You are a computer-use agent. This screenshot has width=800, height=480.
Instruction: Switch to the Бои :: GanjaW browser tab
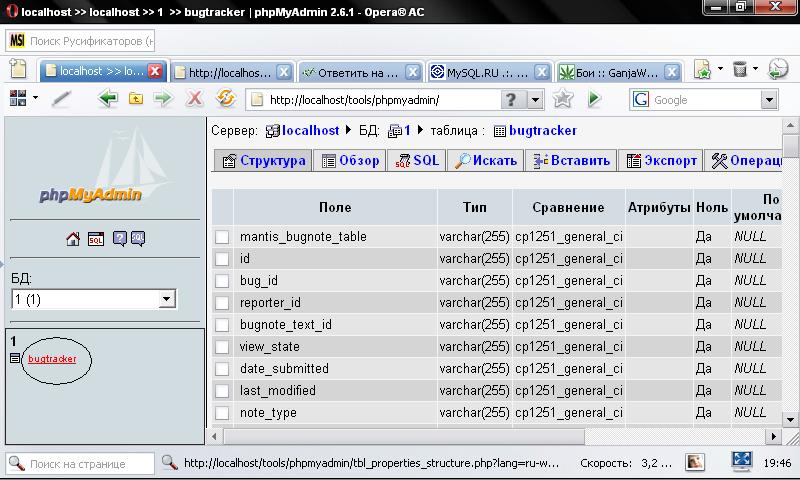pos(616,73)
